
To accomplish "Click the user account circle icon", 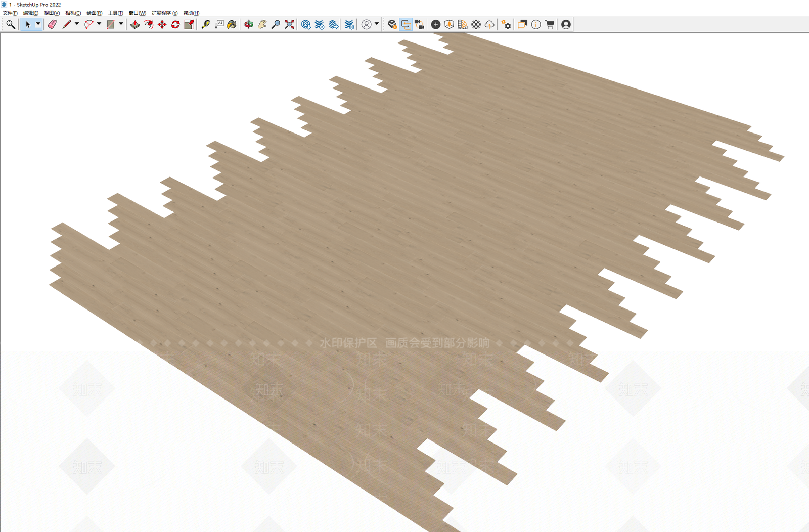I will pyautogui.click(x=367, y=24).
